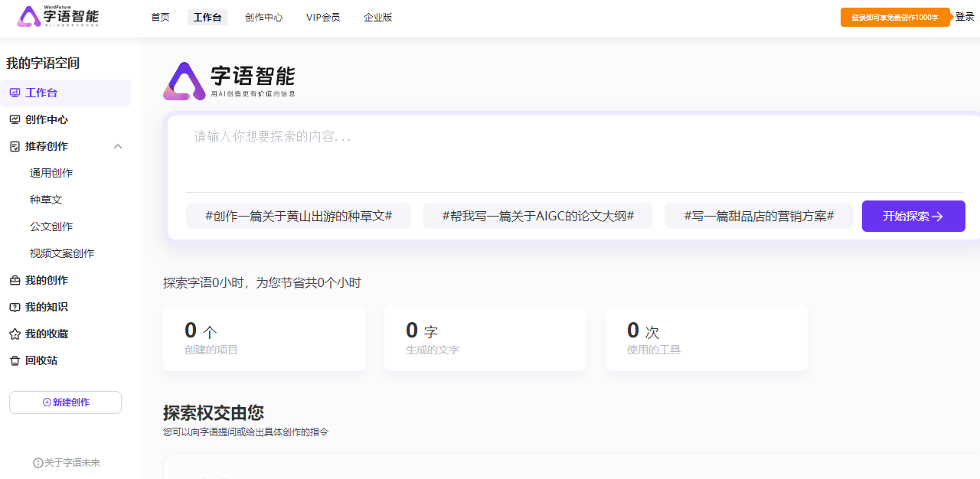Screen dimensions: 980x479
Task: Click the 创作中心 icon in sidebar
Action: (15, 119)
